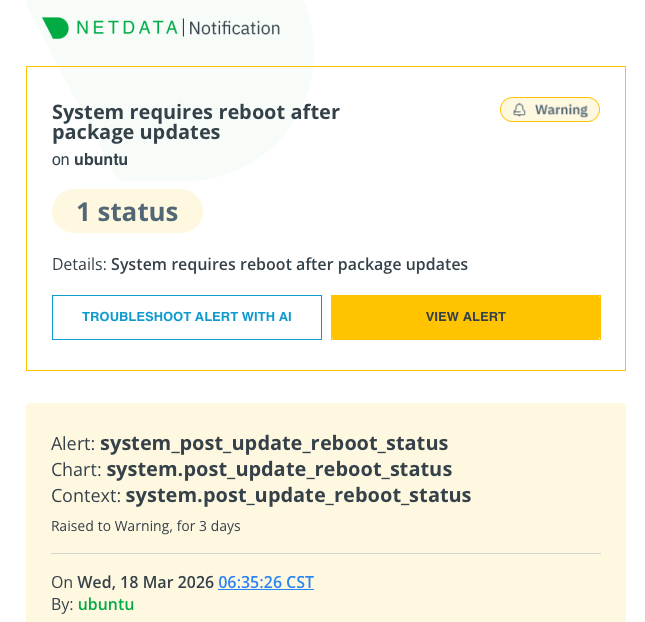
Task: Click the bold ubuntu hostname under title
Action: (x=101, y=159)
